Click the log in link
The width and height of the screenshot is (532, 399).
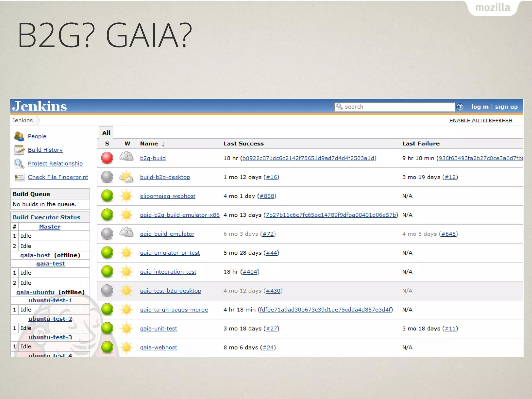[480, 107]
